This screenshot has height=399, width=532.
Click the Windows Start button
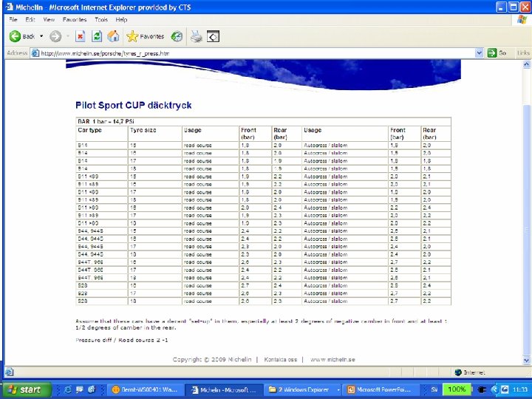click(x=28, y=389)
